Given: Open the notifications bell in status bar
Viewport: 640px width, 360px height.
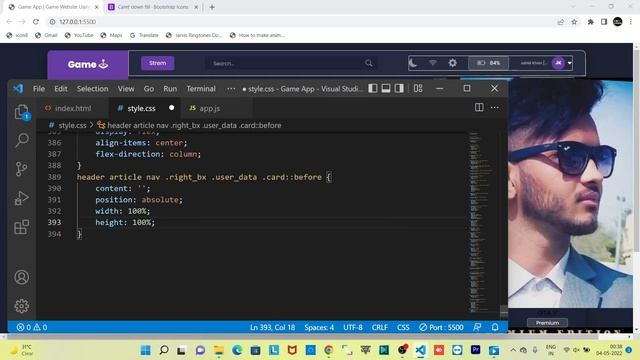Looking at the screenshot, I should 495,327.
